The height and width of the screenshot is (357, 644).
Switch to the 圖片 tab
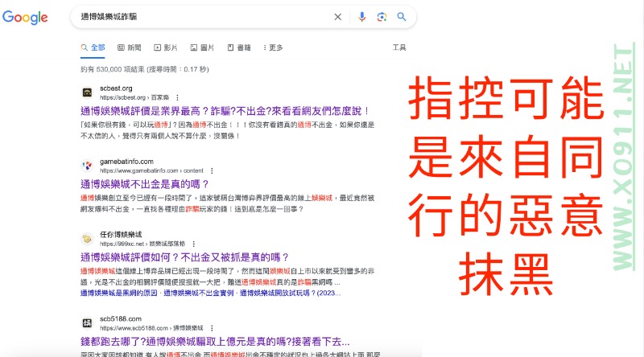pyautogui.click(x=202, y=47)
